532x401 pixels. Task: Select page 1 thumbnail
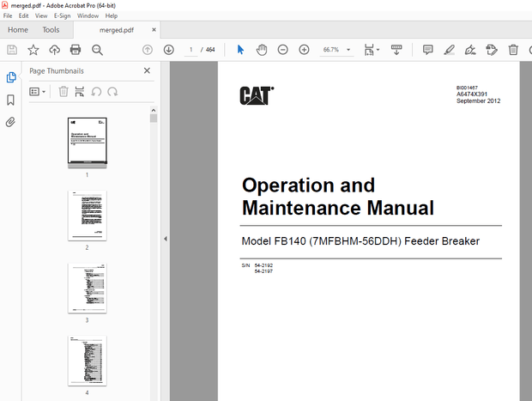[x=88, y=141]
